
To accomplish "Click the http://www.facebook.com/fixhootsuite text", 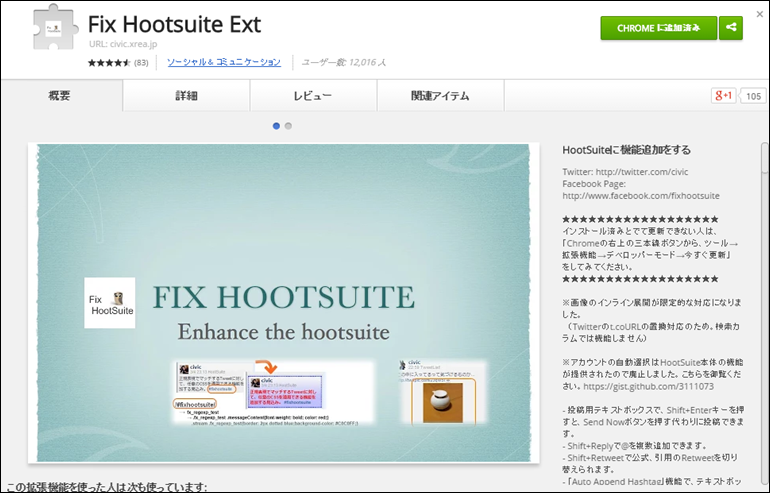I will point(641,196).
